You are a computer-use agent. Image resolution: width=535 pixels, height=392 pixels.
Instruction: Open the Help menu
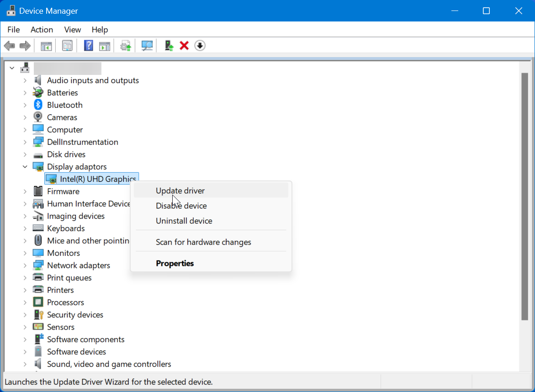[100, 30]
